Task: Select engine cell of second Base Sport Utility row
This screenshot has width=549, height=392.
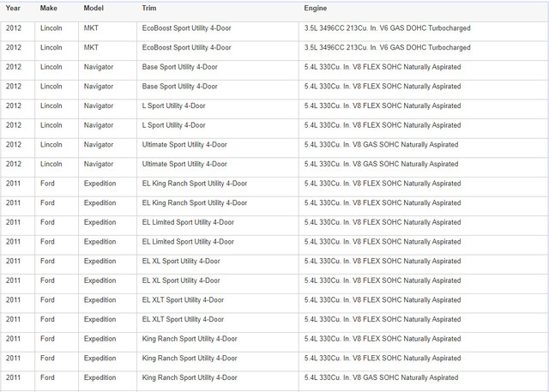Action: tap(382, 87)
